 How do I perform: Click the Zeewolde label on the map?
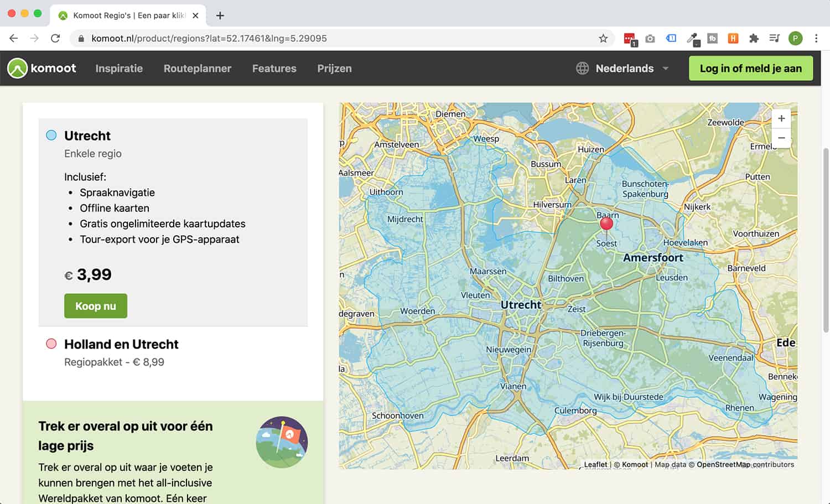pyautogui.click(x=725, y=122)
